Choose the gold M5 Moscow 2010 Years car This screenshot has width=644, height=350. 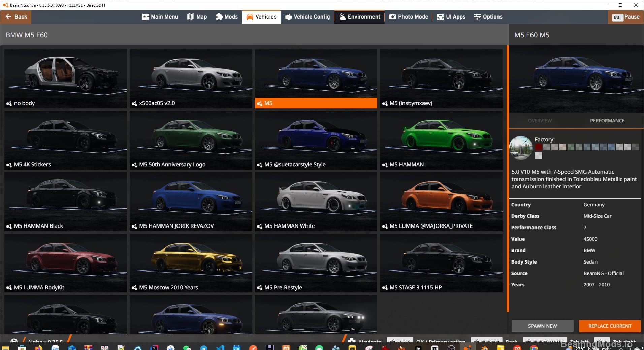pos(191,263)
